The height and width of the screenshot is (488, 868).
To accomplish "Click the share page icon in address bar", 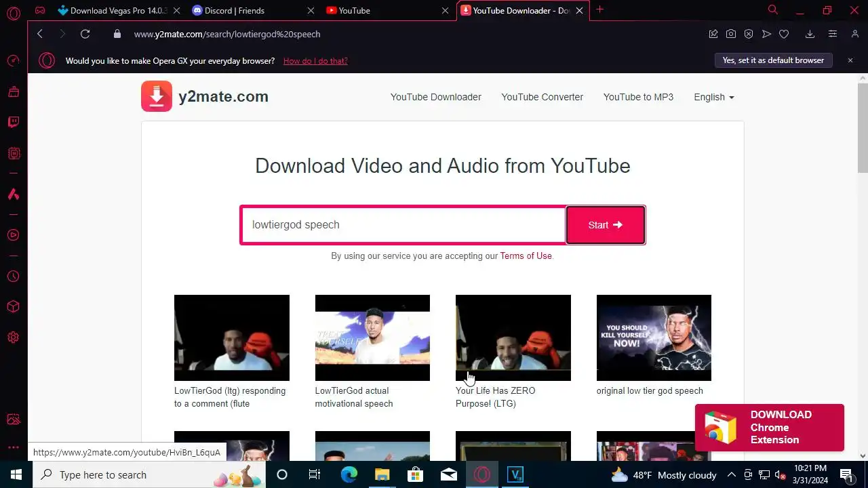I will [713, 34].
